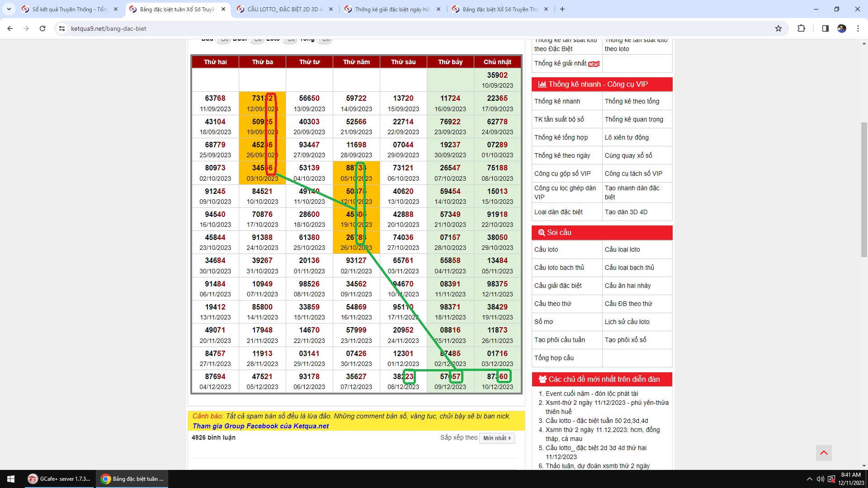Open the Chrome three-dot menu
This screenshot has height=488, width=868.
pyautogui.click(x=858, y=28)
